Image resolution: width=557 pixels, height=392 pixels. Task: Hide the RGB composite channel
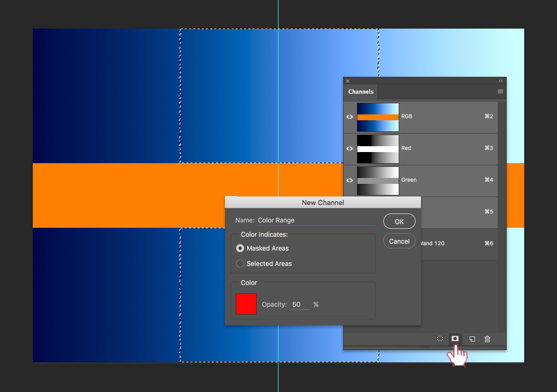click(x=349, y=117)
